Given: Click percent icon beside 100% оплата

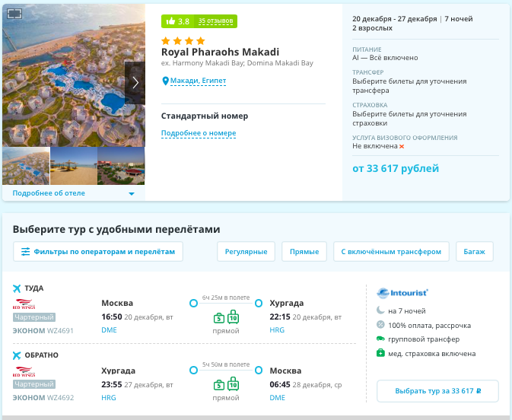Looking at the screenshot, I should [380, 325].
